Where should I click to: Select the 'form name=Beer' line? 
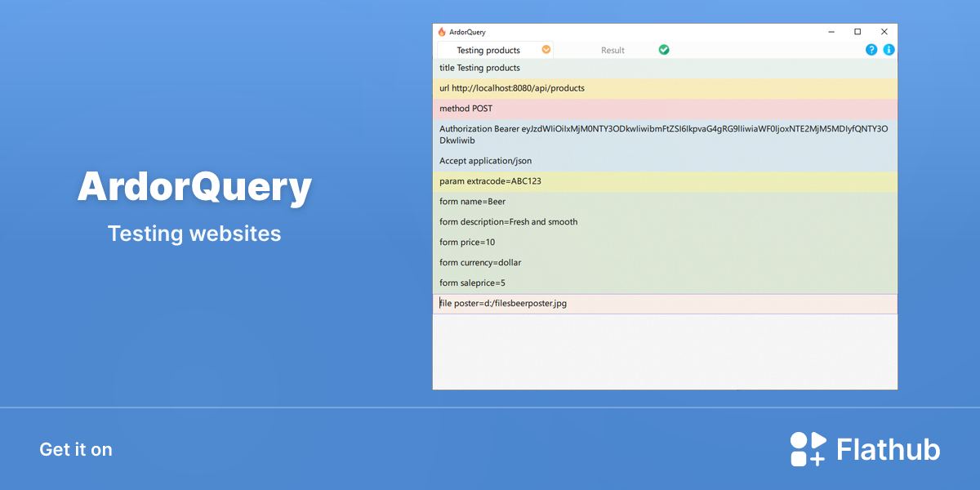point(665,202)
